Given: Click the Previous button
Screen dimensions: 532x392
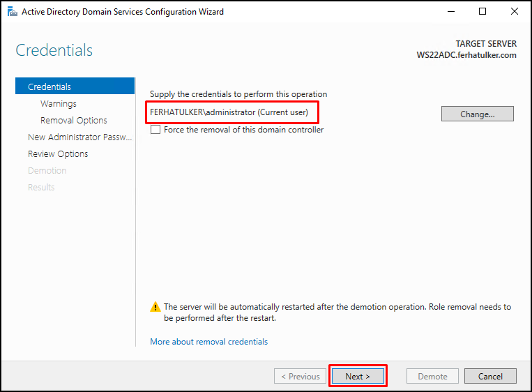Looking at the screenshot, I should (301, 376).
